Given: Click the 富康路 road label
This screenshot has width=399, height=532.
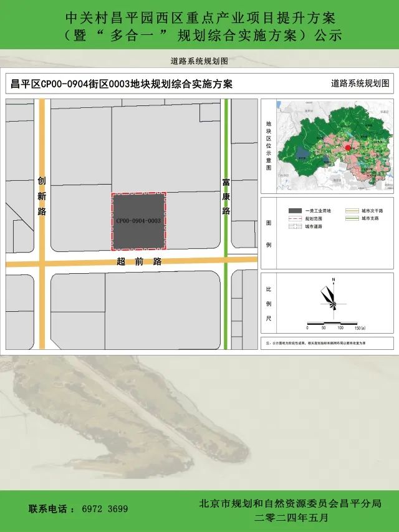Looking at the screenshot, I should pyautogui.click(x=226, y=196).
